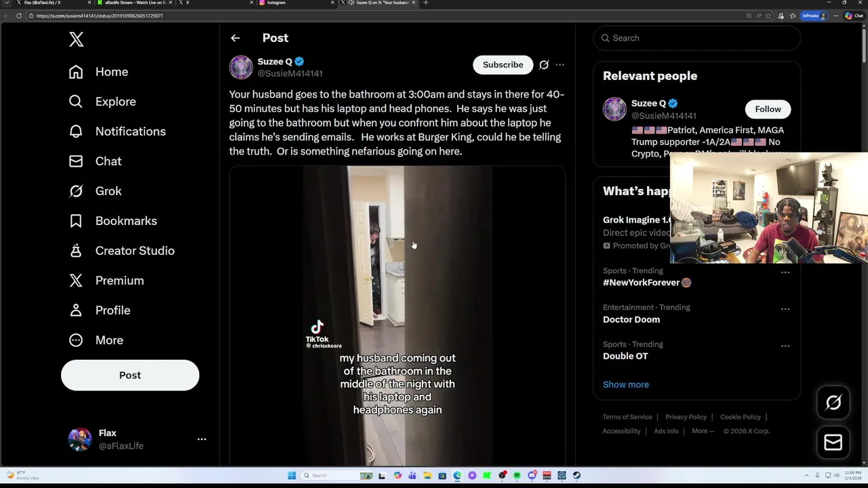Go back using the arrow beside Post heading

[235, 38]
